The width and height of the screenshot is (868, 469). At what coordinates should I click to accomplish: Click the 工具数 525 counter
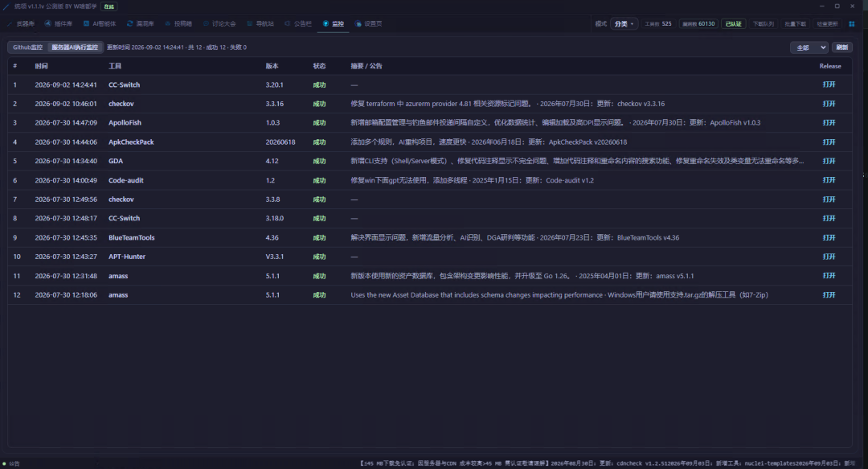(658, 24)
